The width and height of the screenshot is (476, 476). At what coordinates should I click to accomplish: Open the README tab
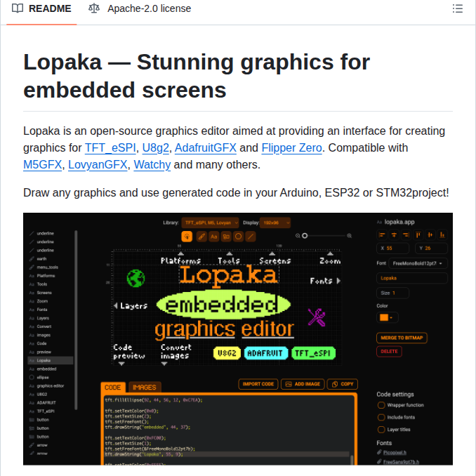41,9
